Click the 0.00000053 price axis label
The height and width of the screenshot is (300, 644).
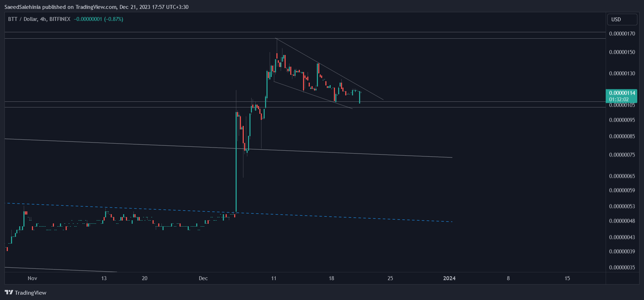622,206
